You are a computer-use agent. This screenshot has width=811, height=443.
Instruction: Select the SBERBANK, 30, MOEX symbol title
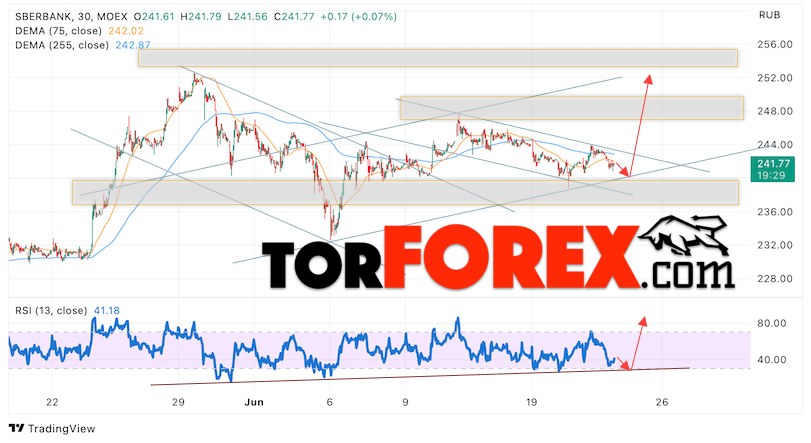(x=71, y=17)
